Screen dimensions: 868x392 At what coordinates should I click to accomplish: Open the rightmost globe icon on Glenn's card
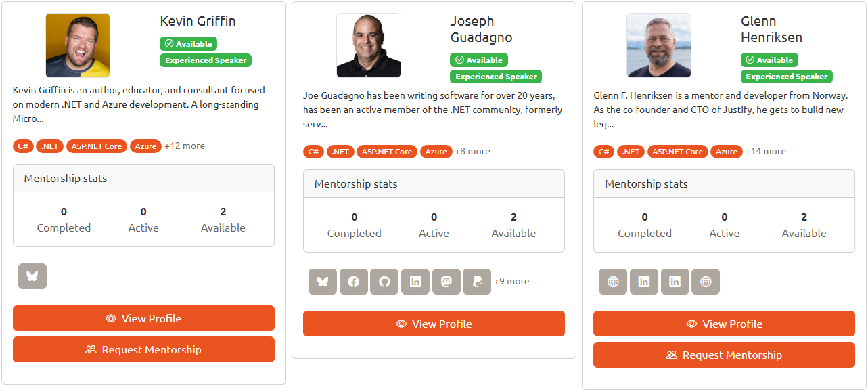coord(706,281)
